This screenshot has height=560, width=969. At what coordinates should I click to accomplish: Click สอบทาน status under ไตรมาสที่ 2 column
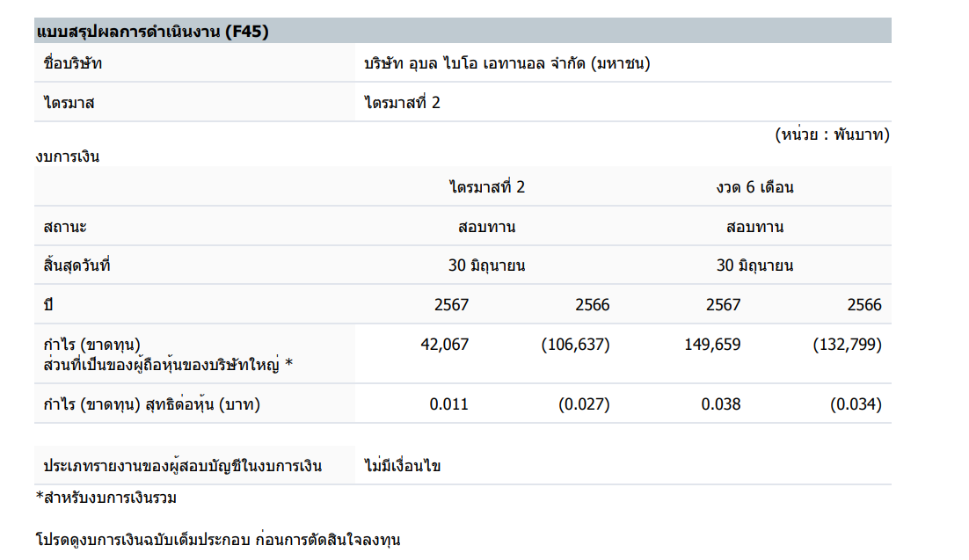click(487, 227)
